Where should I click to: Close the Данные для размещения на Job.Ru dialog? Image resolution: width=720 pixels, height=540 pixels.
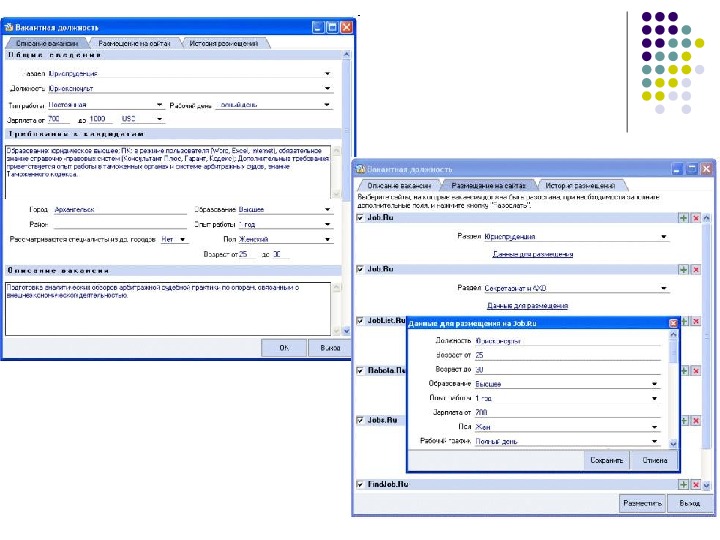[x=673, y=323]
